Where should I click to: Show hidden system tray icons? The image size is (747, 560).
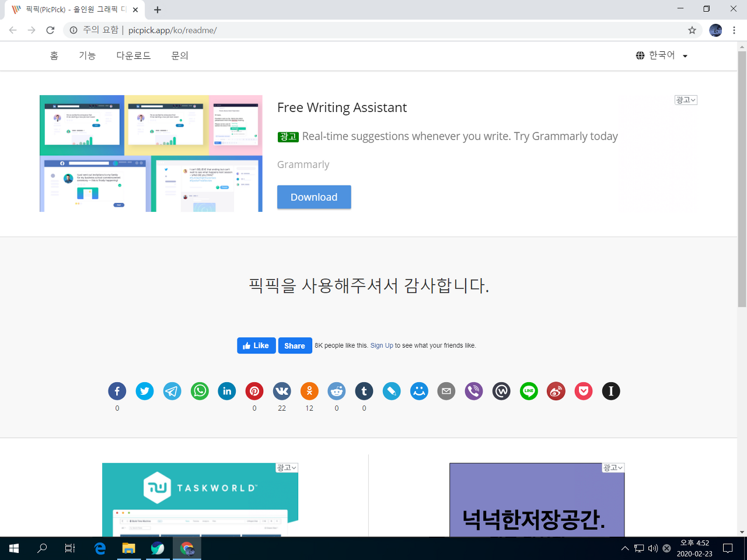tap(625, 548)
